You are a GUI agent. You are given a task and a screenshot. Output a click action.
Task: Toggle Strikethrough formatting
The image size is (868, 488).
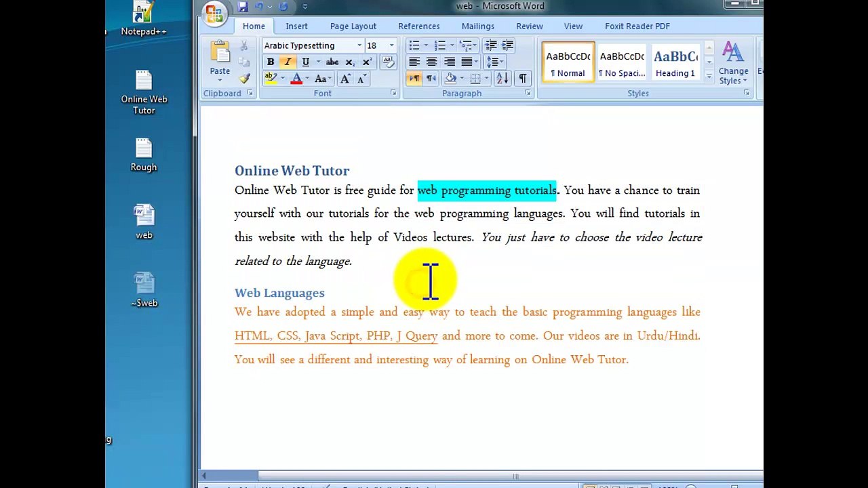click(x=332, y=62)
